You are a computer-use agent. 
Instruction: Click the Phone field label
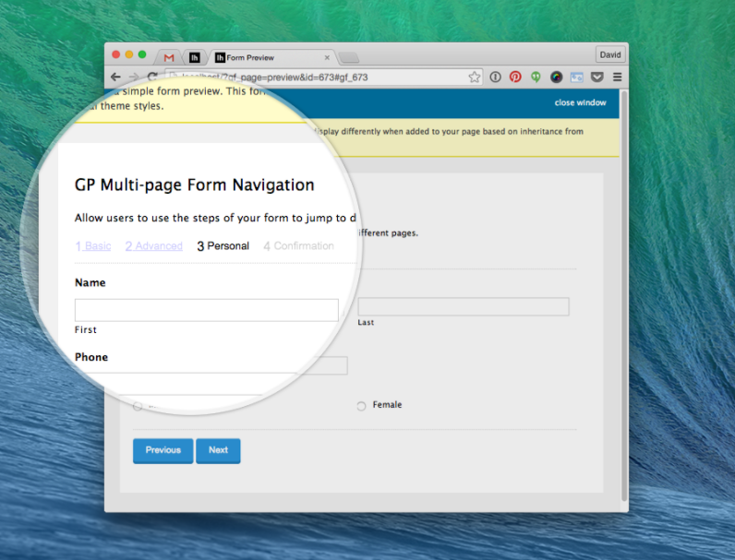tap(91, 357)
